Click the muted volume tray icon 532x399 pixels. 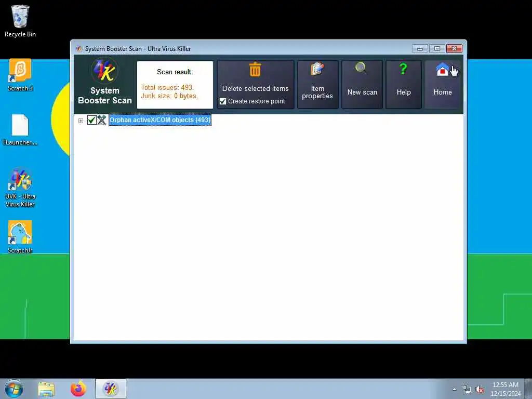pos(480,390)
